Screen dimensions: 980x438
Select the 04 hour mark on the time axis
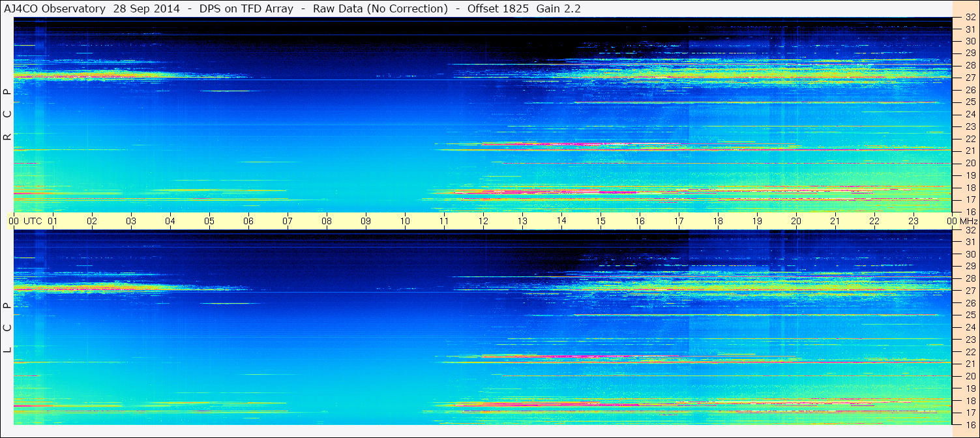[x=170, y=221]
